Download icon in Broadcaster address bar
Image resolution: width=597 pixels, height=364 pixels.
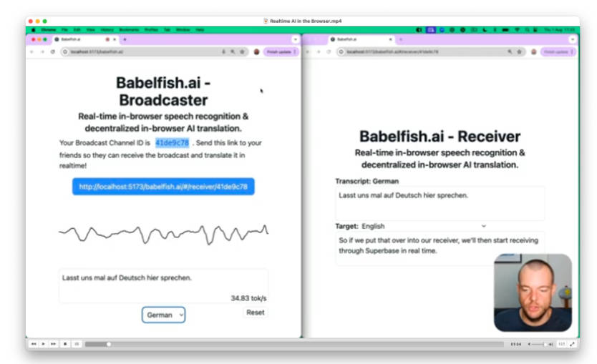click(223, 51)
